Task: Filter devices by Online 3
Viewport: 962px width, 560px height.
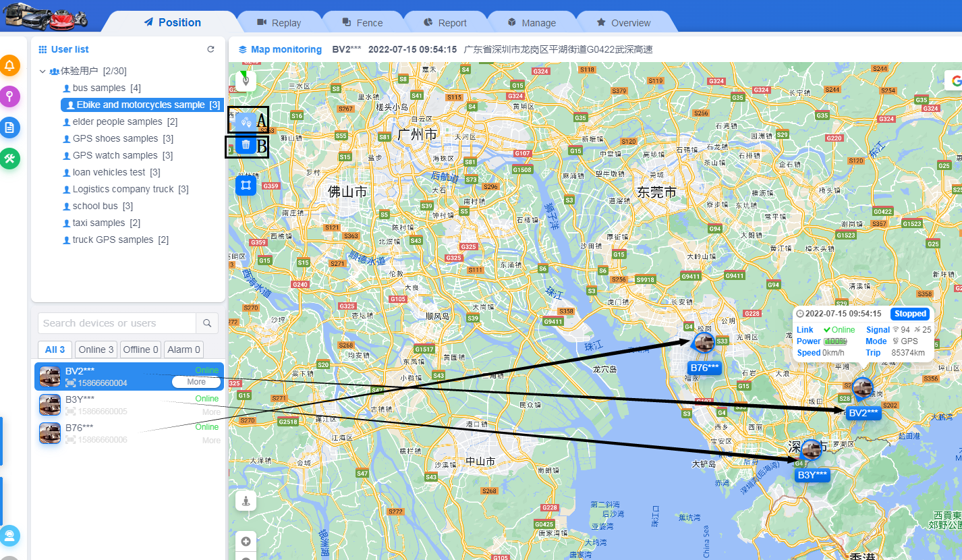Action: coord(96,349)
